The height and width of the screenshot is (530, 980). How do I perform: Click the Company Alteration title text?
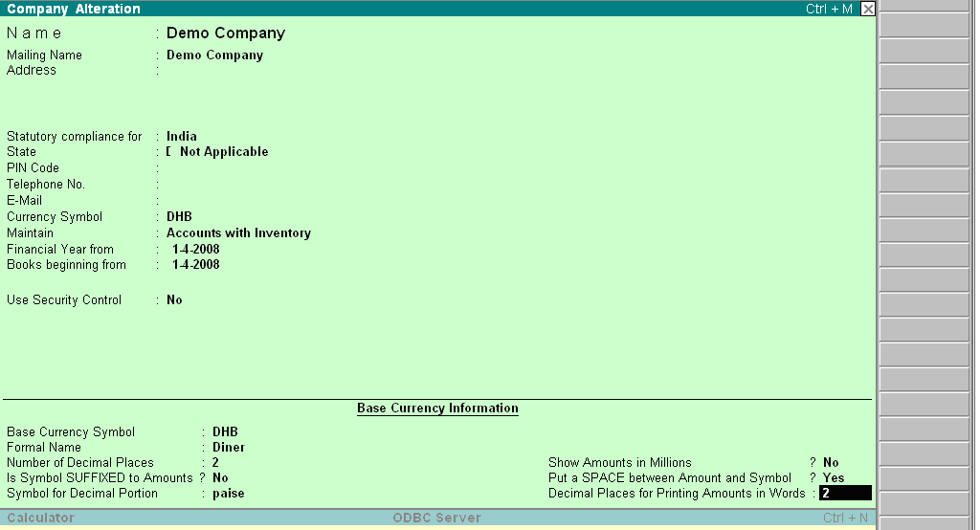click(x=74, y=9)
